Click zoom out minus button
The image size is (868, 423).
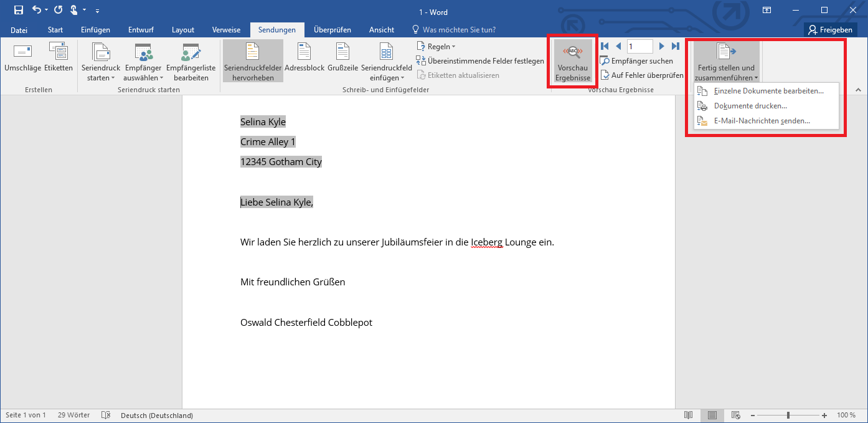pyautogui.click(x=752, y=416)
